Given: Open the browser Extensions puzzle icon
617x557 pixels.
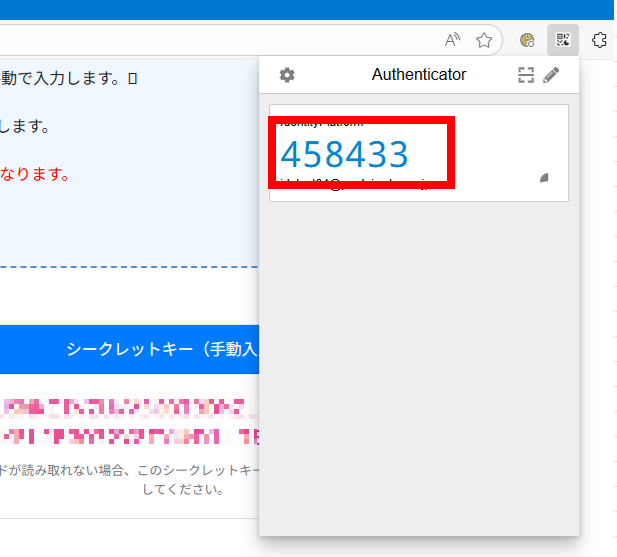Looking at the screenshot, I should click(599, 41).
